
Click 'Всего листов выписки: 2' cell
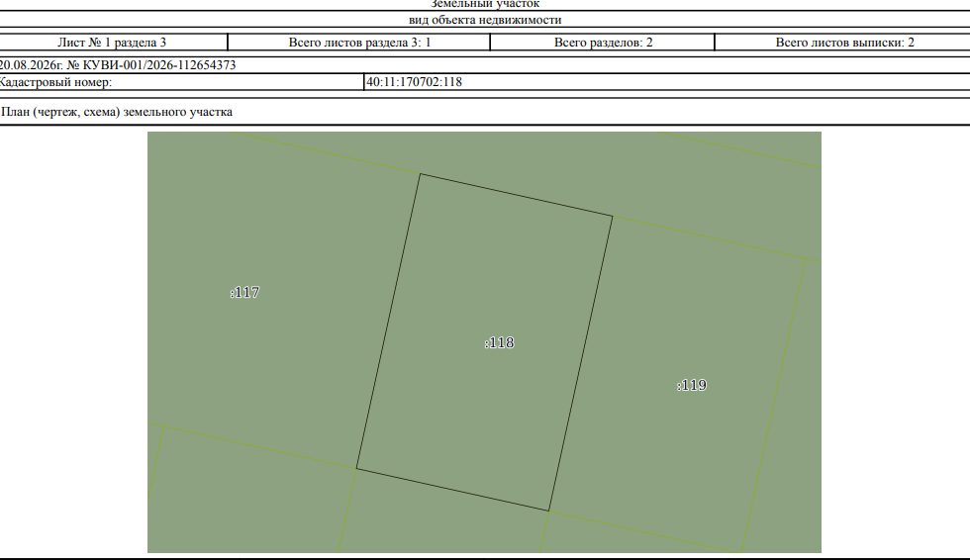coord(843,43)
